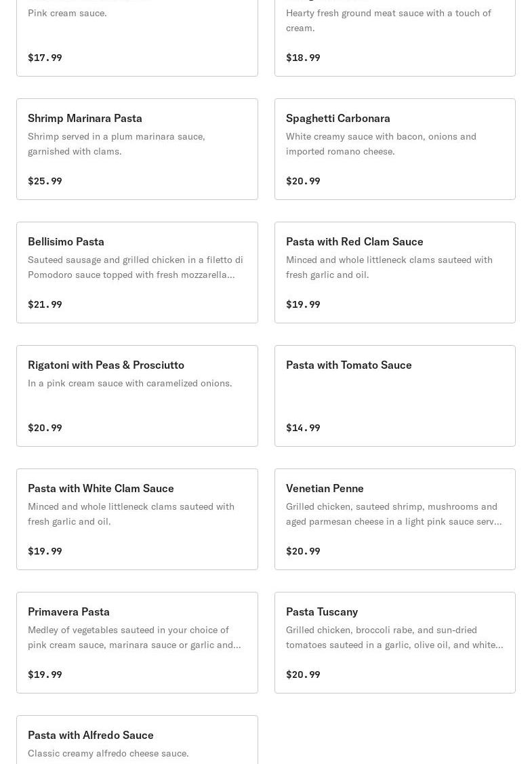Click the $25.99 price on Shrimp Marinara
This screenshot has width=532, height=764.
pos(45,181)
